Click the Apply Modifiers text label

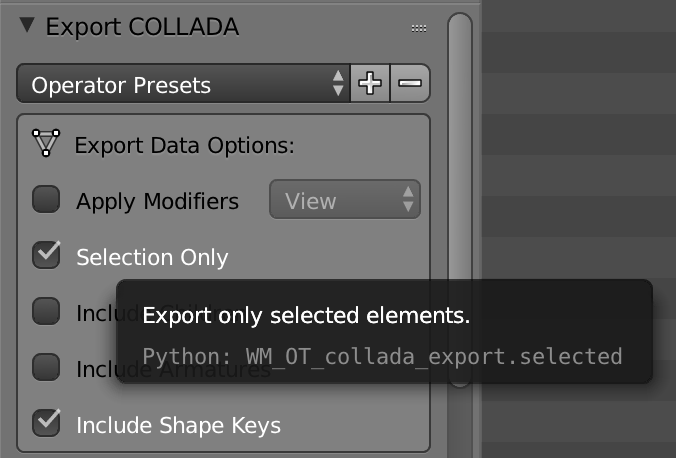157,201
